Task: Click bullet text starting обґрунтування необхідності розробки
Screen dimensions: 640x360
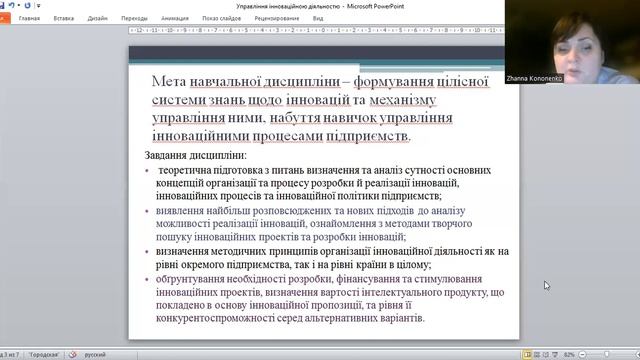Action: pos(330,299)
